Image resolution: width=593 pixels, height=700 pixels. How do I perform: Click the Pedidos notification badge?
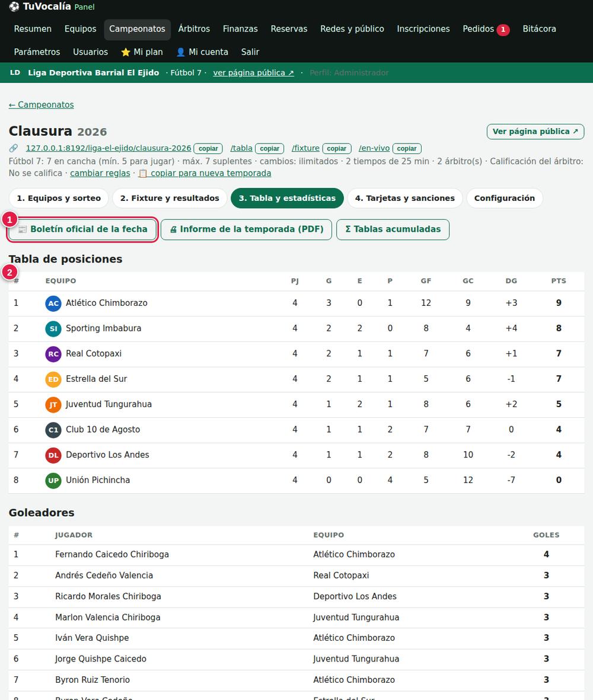click(x=503, y=30)
